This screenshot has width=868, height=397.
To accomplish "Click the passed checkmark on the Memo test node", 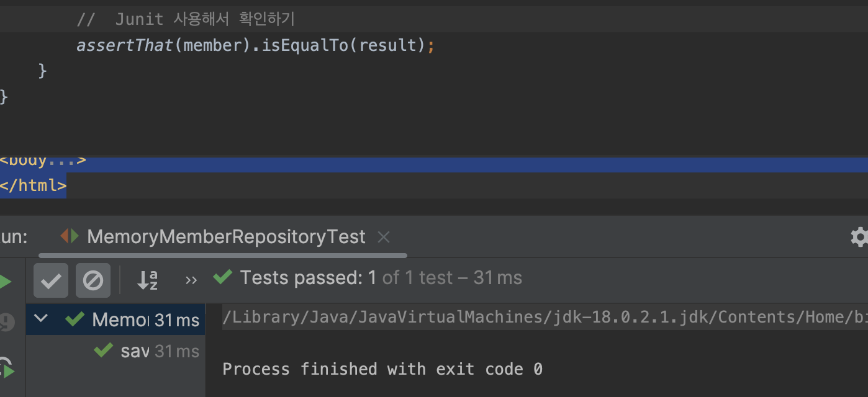I will (75, 319).
